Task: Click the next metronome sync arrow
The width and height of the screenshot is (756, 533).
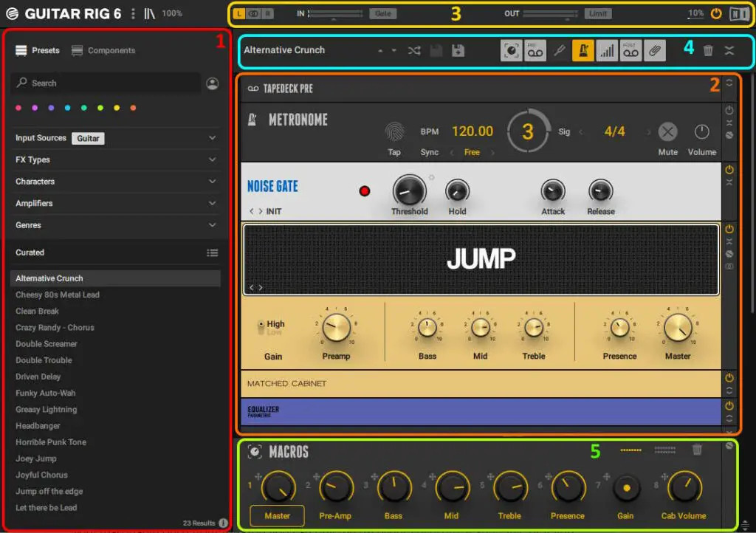Action: (x=492, y=152)
